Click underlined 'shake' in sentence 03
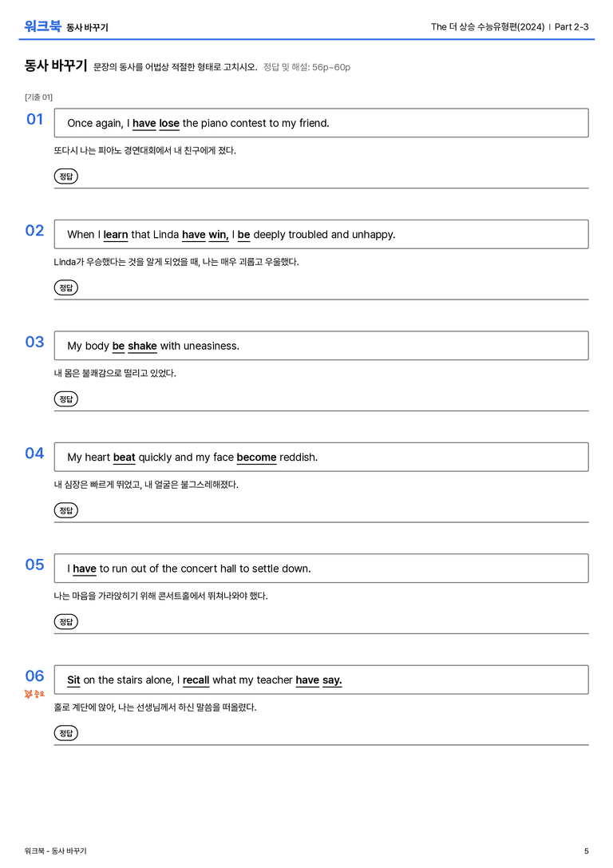613x868 pixels. pyautogui.click(x=142, y=346)
